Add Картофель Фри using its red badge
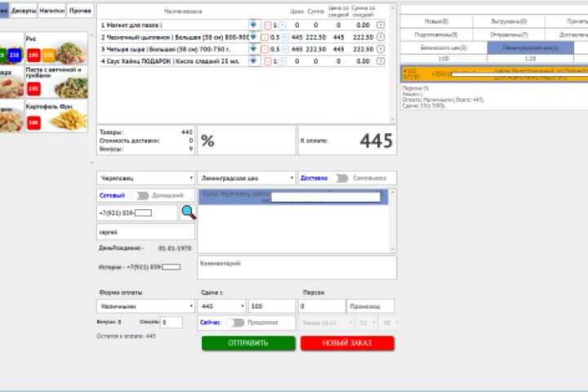Image resolution: width=588 pixels, height=392 pixels. [x=33, y=122]
